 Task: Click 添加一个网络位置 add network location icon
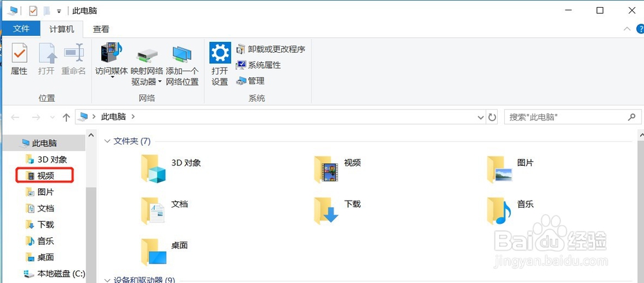pos(182,55)
